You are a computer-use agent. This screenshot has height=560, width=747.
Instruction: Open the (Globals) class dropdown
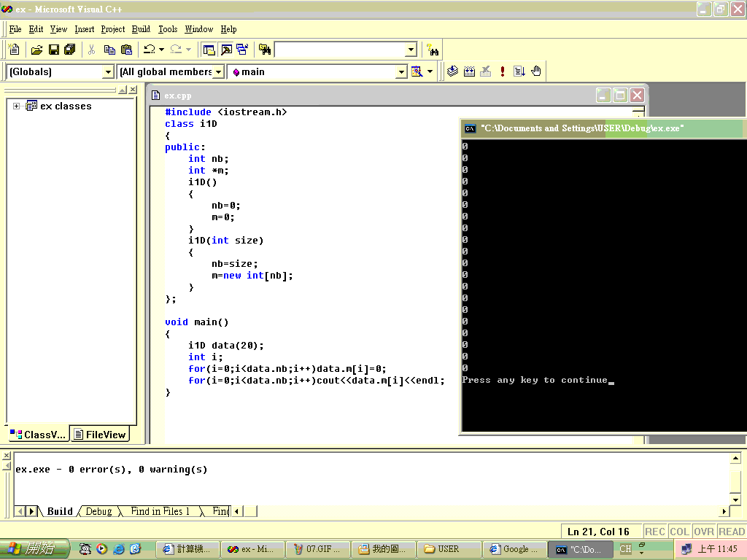pyautogui.click(x=108, y=71)
